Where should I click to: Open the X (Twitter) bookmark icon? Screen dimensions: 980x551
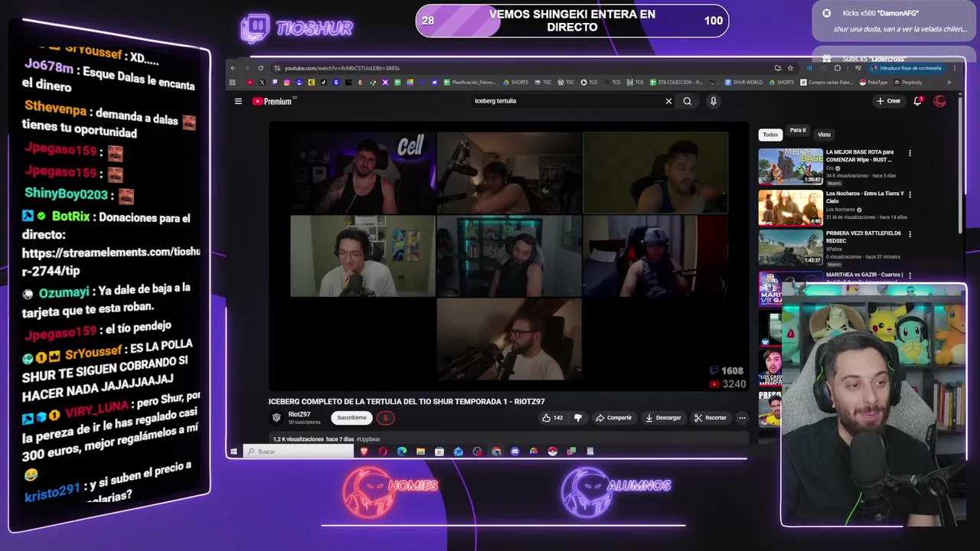tap(262, 83)
